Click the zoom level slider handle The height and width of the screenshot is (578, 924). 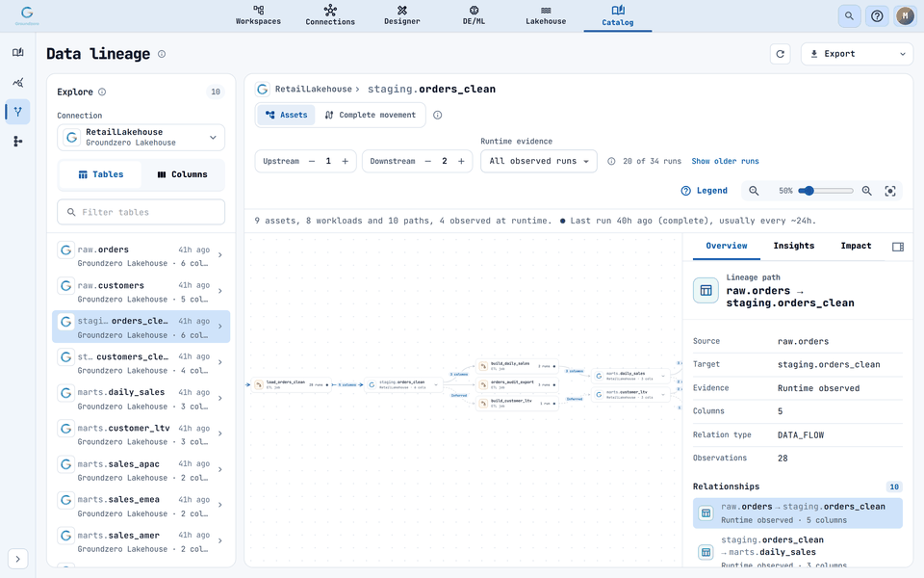[809, 191]
